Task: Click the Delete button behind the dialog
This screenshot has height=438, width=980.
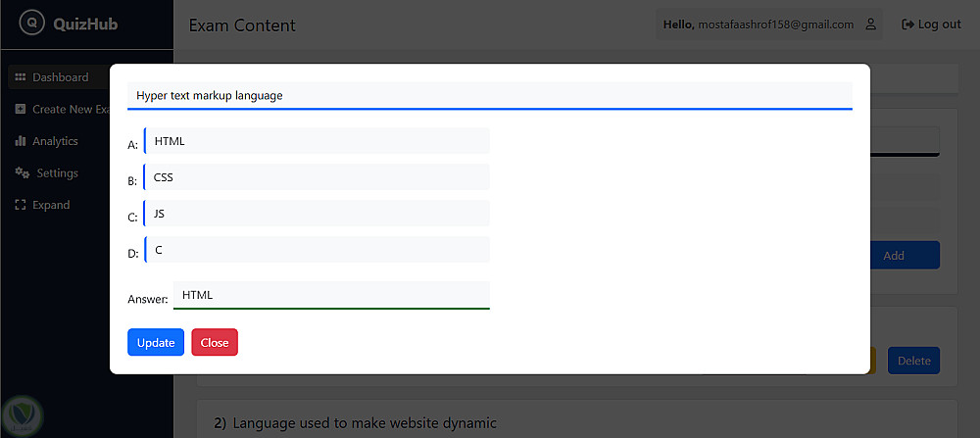Action: tap(913, 361)
